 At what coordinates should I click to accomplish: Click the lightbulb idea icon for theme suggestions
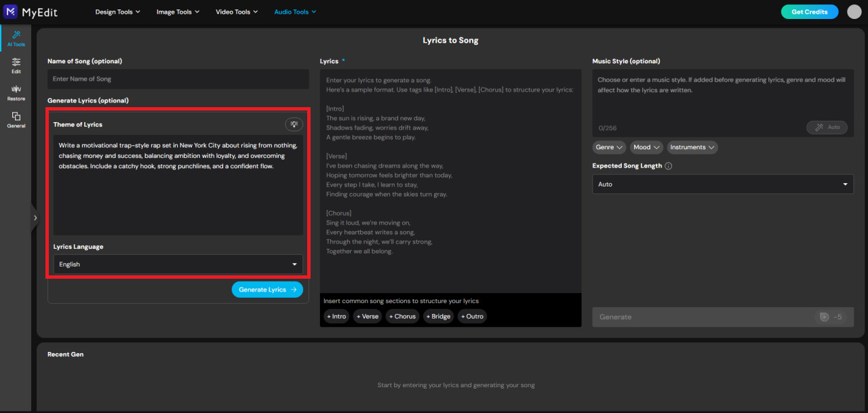point(294,124)
